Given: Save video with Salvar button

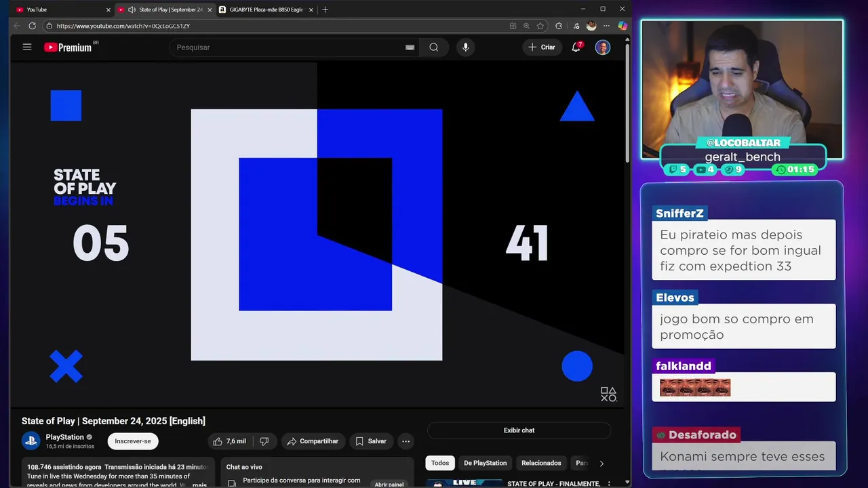Looking at the screenshot, I should click(x=371, y=441).
